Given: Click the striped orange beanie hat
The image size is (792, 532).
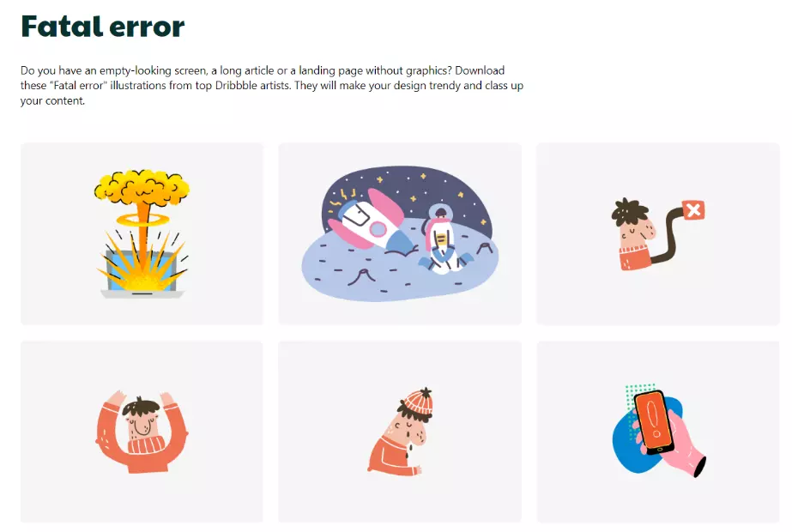Looking at the screenshot, I should (418, 402).
